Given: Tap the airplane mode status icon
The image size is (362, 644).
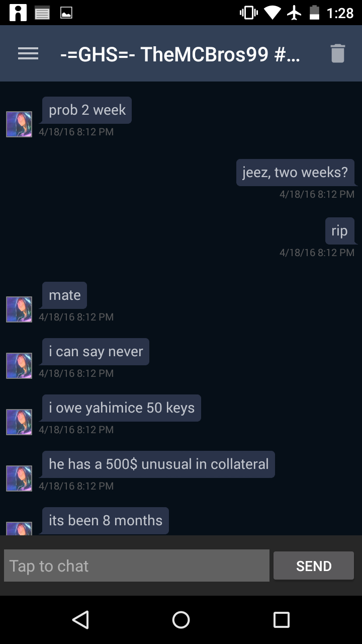Looking at the screenshot, I should [295, 13].
